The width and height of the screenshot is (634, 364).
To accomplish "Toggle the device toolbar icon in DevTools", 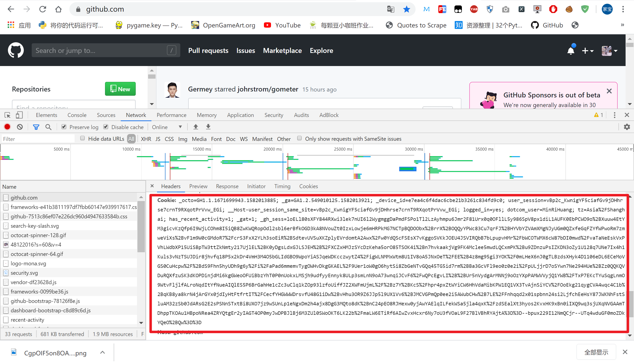I will pos(19,115).
